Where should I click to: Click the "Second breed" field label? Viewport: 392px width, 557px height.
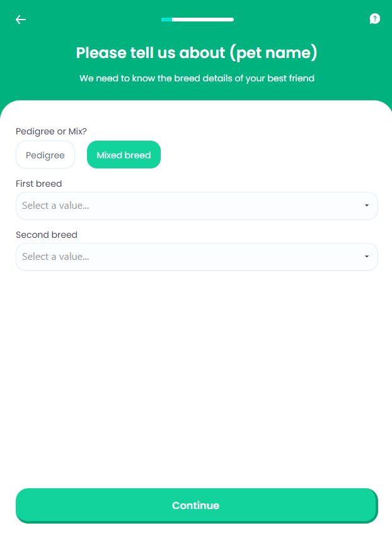[x=47, y=235]
